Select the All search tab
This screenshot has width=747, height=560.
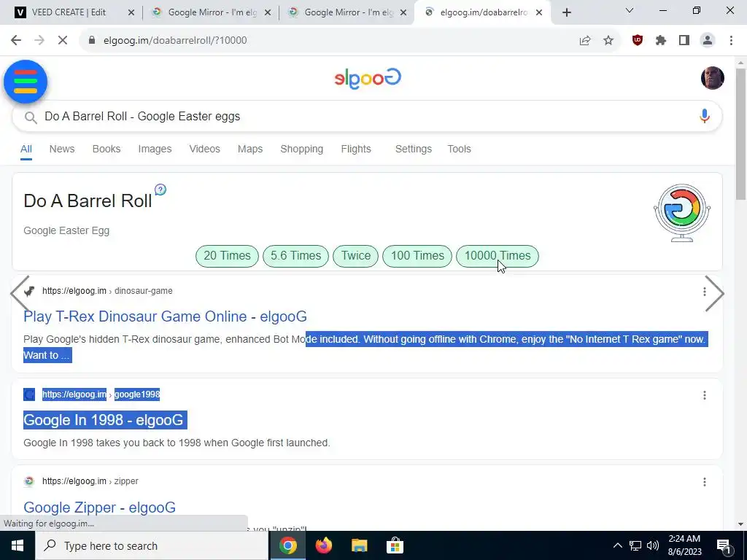point(26,149)
